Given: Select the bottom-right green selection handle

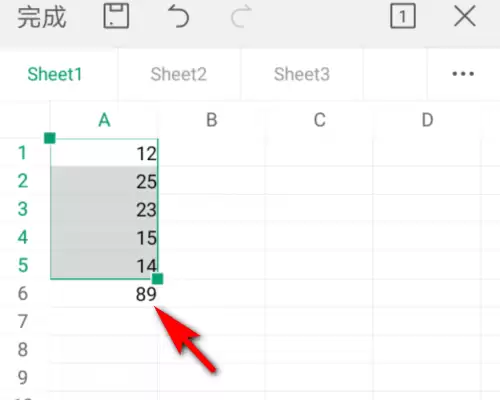Looking at the screenshot, I should [x=157, y=279].
